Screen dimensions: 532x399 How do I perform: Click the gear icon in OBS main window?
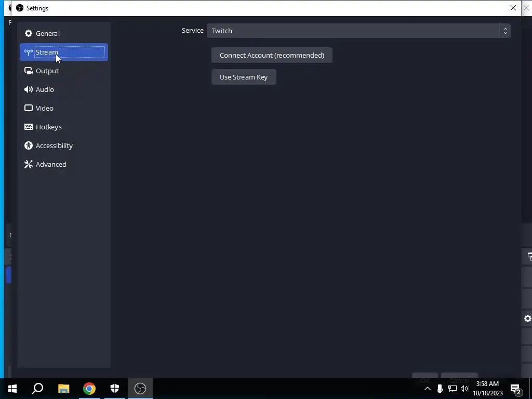pos(528,318)
